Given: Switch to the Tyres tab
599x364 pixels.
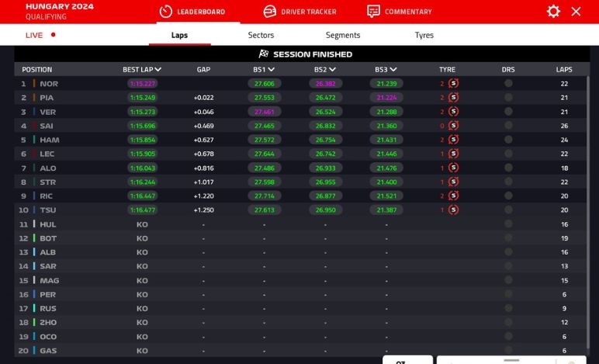Looking at the screenshot, I should pyautogui.click(x=424, y=35).
